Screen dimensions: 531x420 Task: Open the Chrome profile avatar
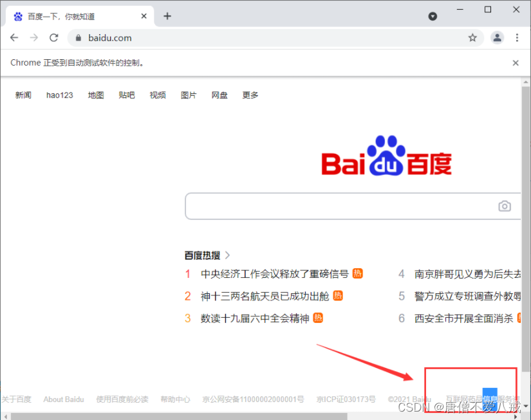tap(497, 37)
